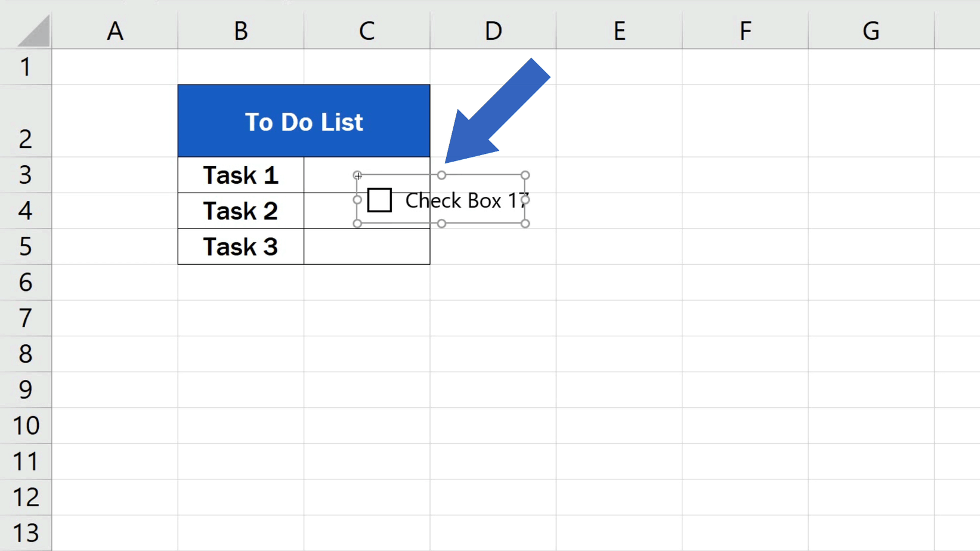Viewport: 980px width, 551px height.
Task: Click the top-left resize handle of the checkbox
Action: 357,175
